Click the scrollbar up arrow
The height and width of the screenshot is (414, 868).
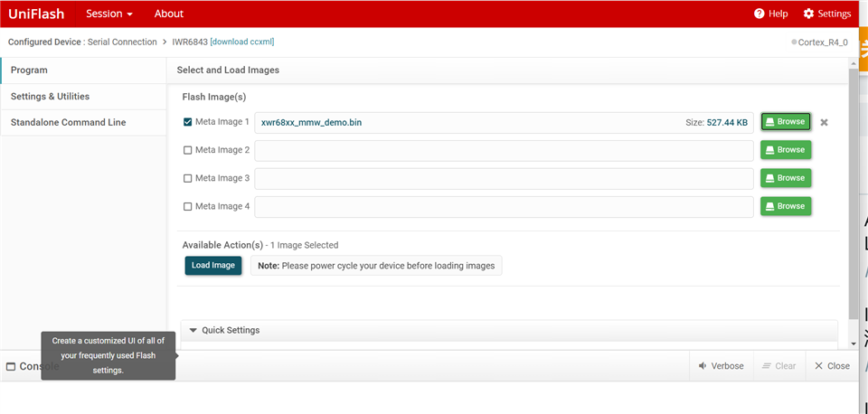pyautogui.click(x=853, y=62)
